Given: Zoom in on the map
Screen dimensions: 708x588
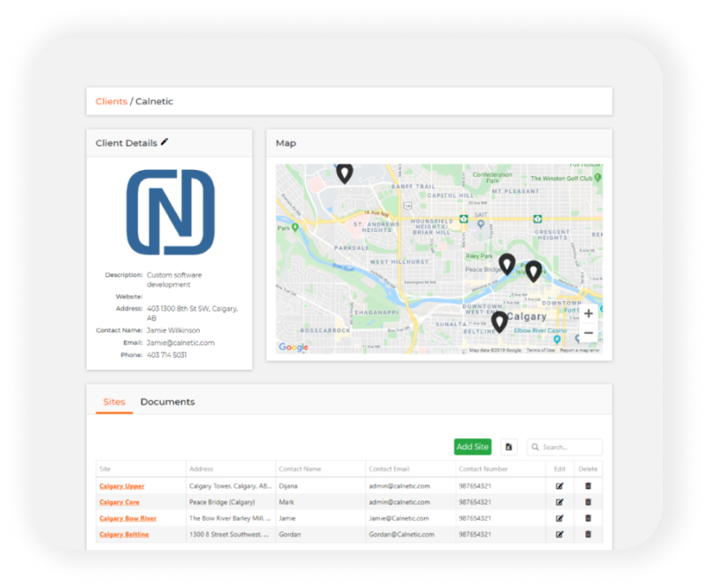Looking at the screenshot, I should (588, 314).
